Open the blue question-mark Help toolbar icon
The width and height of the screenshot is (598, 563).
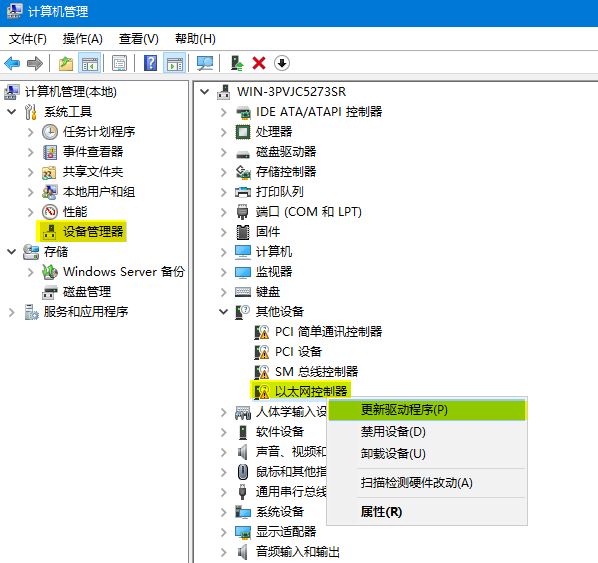click(150, 63)
